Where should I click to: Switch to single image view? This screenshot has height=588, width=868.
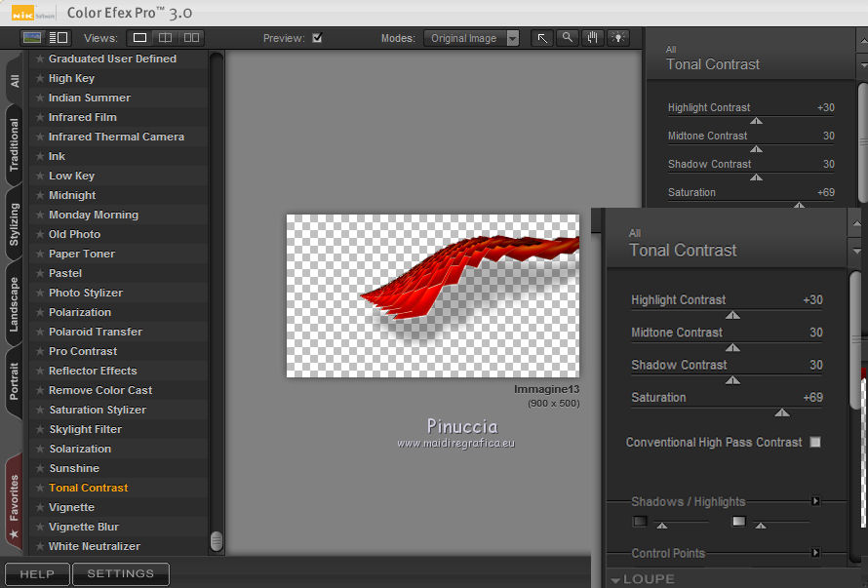[139, 38]
